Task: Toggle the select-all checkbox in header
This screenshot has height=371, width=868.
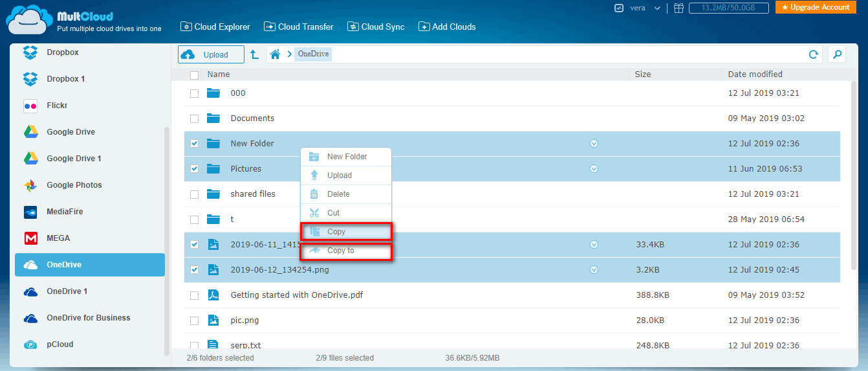Action: tap(194, 75)
